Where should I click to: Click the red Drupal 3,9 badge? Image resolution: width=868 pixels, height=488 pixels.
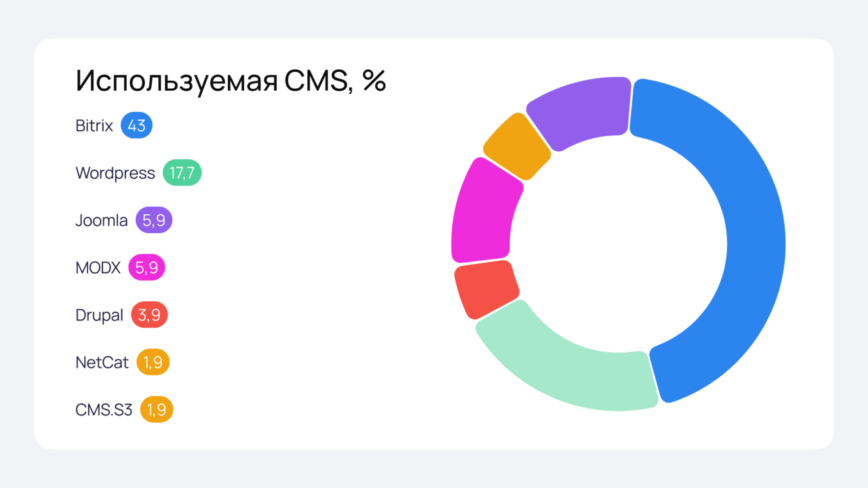[x=149, y=315]
